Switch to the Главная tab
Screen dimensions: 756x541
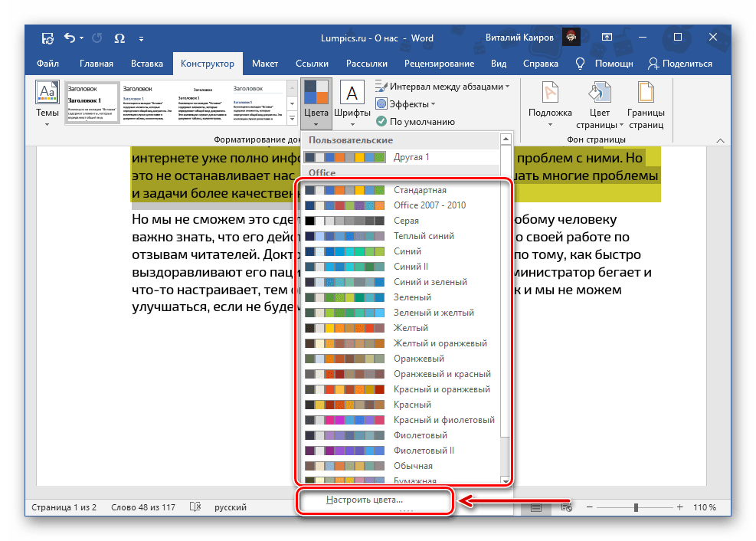point(97,64)
